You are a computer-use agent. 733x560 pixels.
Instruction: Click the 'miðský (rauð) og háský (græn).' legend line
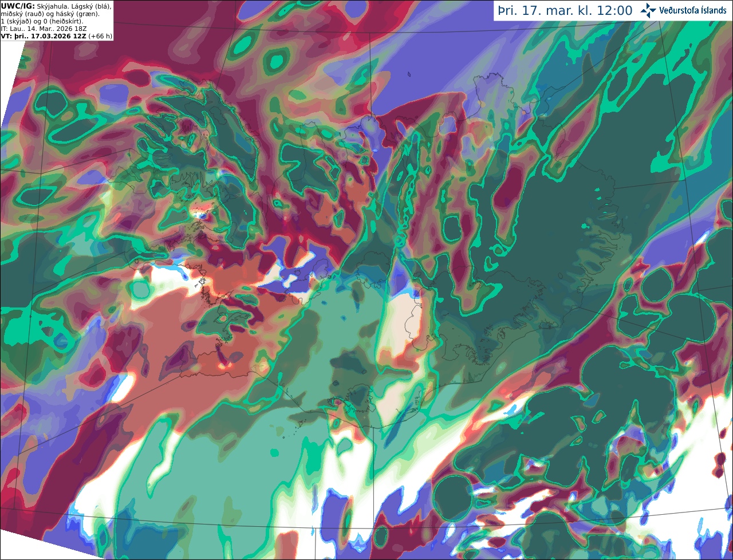point(50,13)
